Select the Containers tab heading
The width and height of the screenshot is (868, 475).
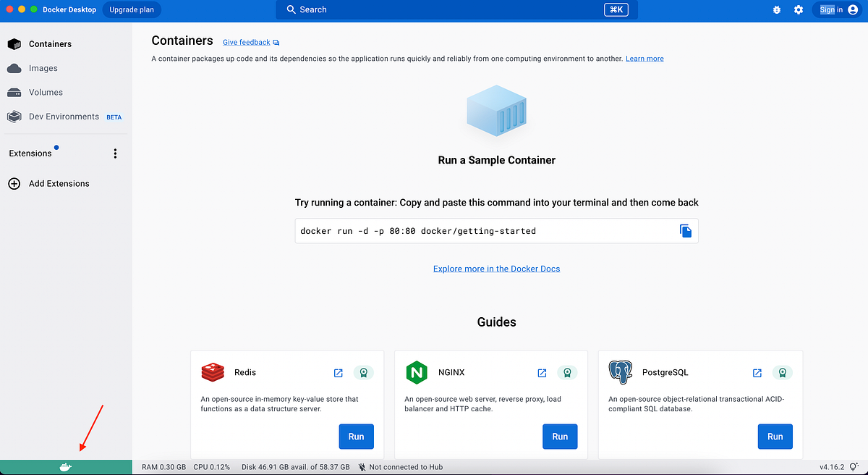point(182,41)
